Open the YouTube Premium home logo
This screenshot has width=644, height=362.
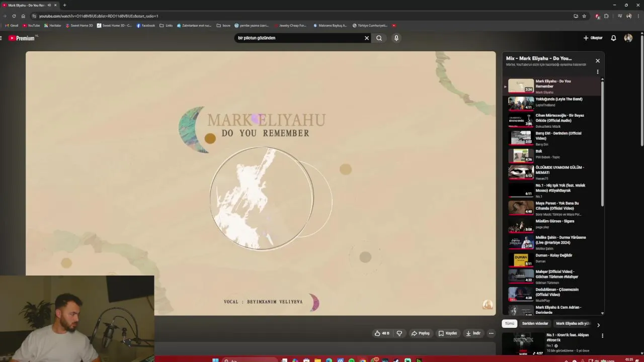click(x=22, y=38)
